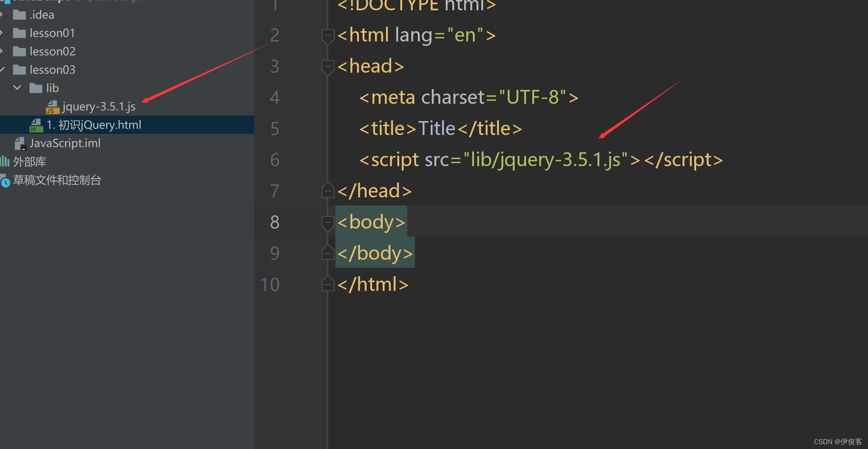This screenshot has width=868, height=449.
Task: Click the fold-end marker at </body> line 9
Action: pos(328,252)
